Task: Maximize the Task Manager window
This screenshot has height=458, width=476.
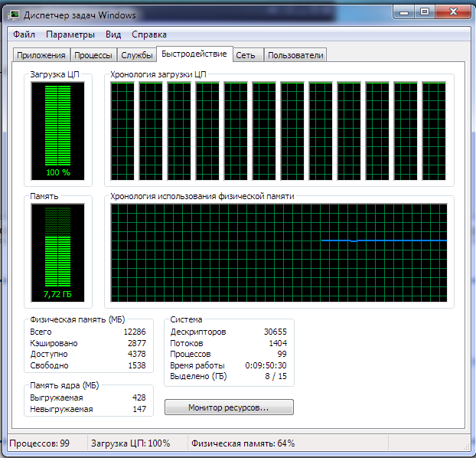Action: [425, 12]
